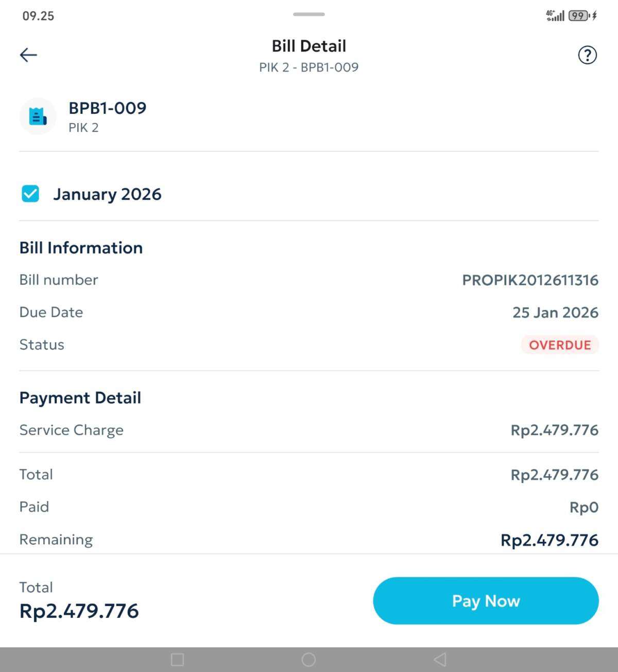Tap the OVERDUE status badge

click(560, 344)
